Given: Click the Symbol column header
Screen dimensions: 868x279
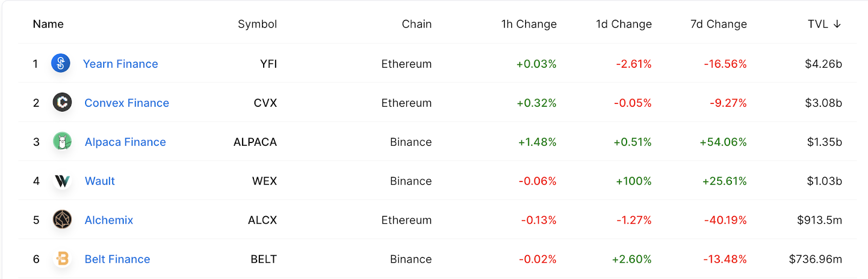Looking at the screenshot, I should coord(258,24).
